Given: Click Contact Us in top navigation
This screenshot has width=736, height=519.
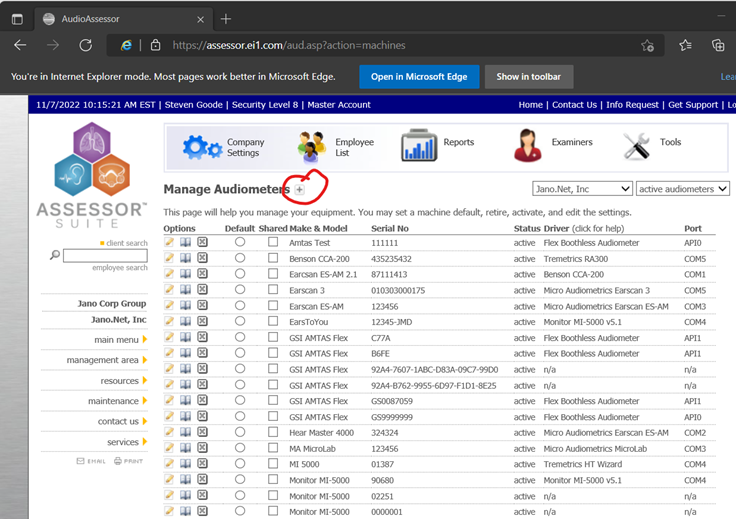Looking at the screenshot, I should [x=574, y=105].
